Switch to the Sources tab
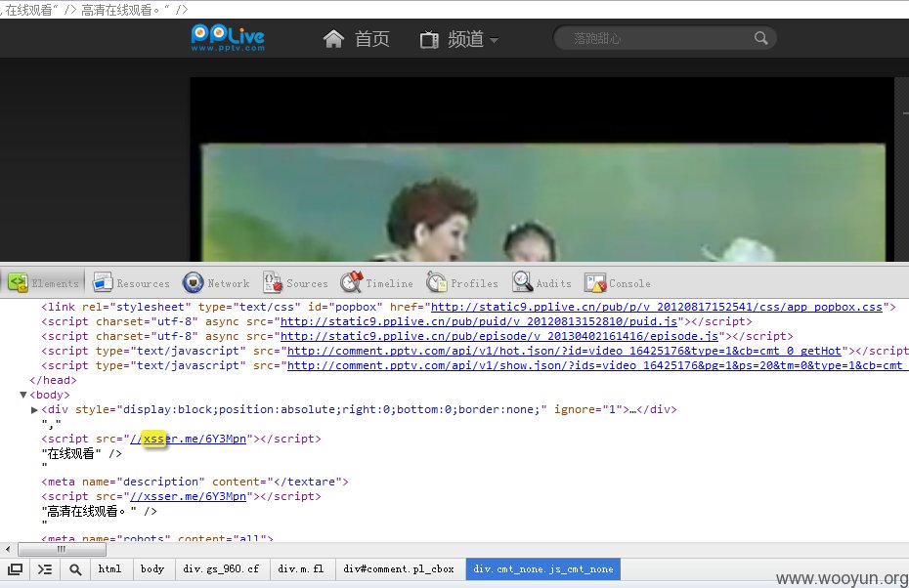Image resolution: width=909 pixels, height=588 pixels. [x=295, y=283]
